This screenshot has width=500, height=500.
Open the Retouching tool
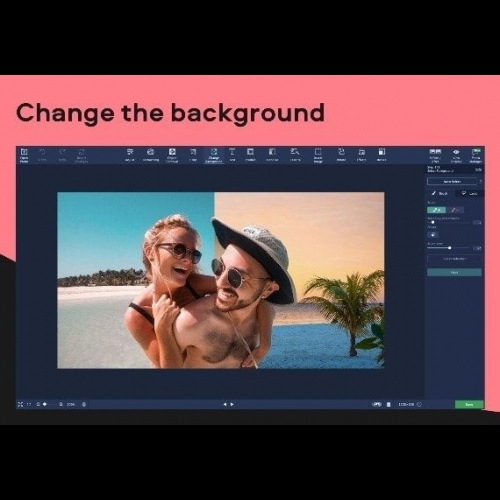(151, 155)
